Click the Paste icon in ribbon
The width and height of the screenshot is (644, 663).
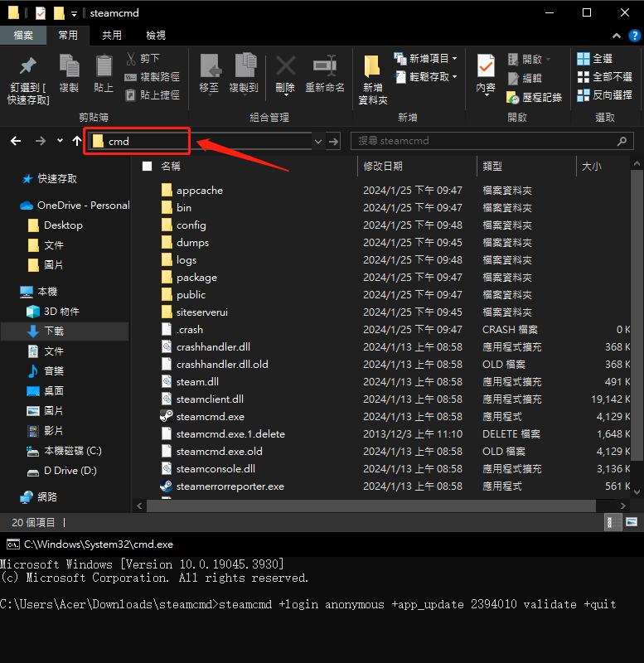104,66
